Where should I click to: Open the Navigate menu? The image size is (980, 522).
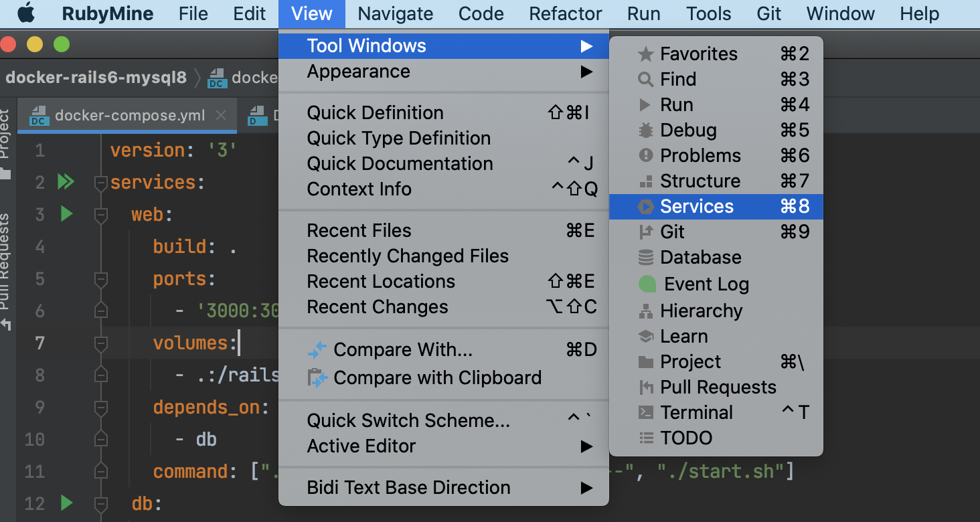(395, 13)
